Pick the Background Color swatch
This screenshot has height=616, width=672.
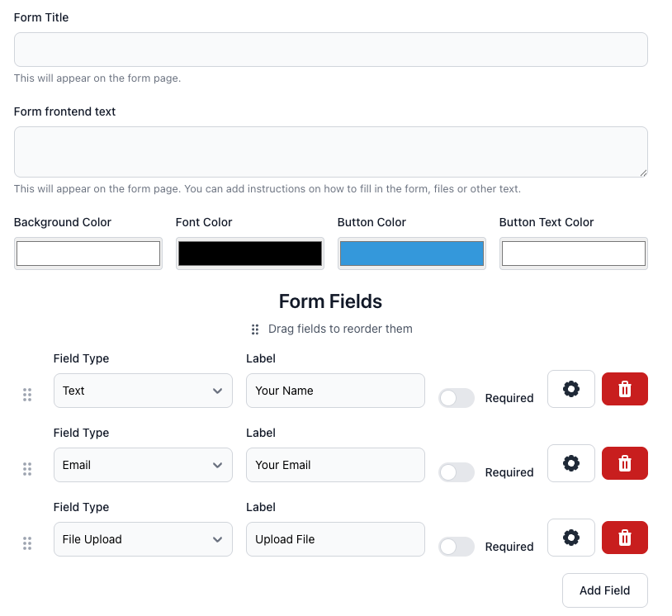tap(88, 254)
